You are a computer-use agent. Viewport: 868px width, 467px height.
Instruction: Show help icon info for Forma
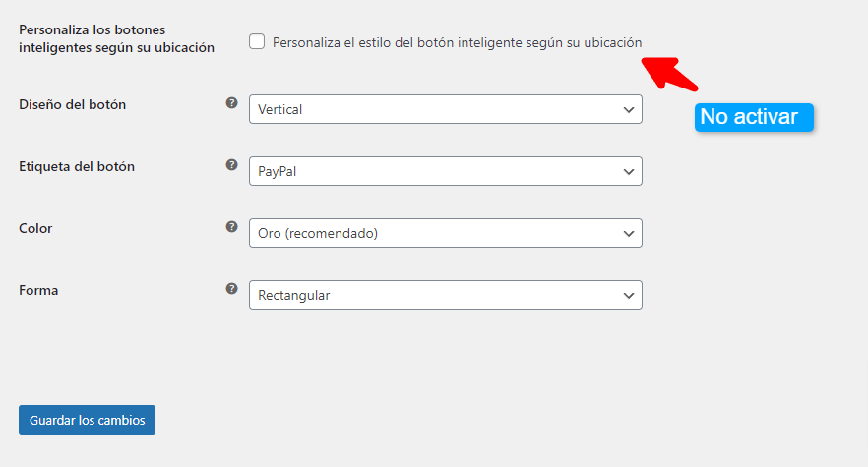tap(231, 289)
